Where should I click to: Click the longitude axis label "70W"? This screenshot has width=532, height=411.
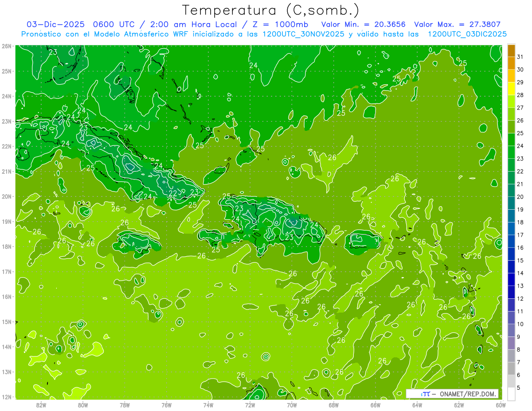point(292,405)
